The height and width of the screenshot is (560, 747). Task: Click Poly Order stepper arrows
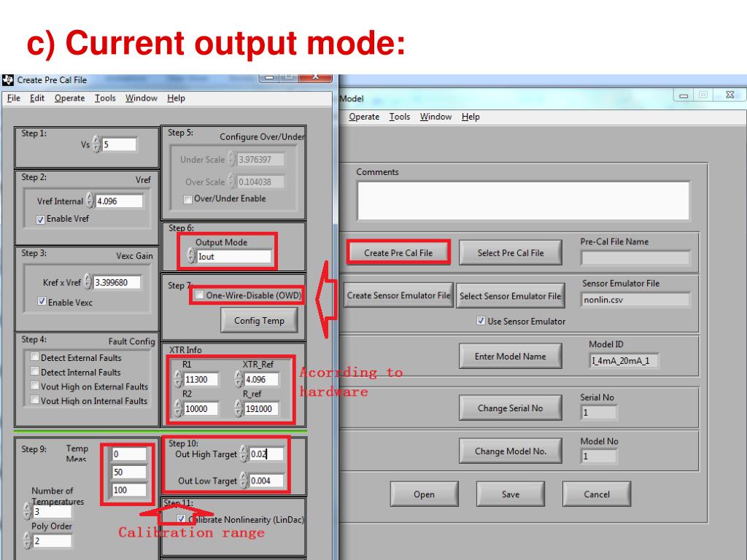(x=28, y=540)
